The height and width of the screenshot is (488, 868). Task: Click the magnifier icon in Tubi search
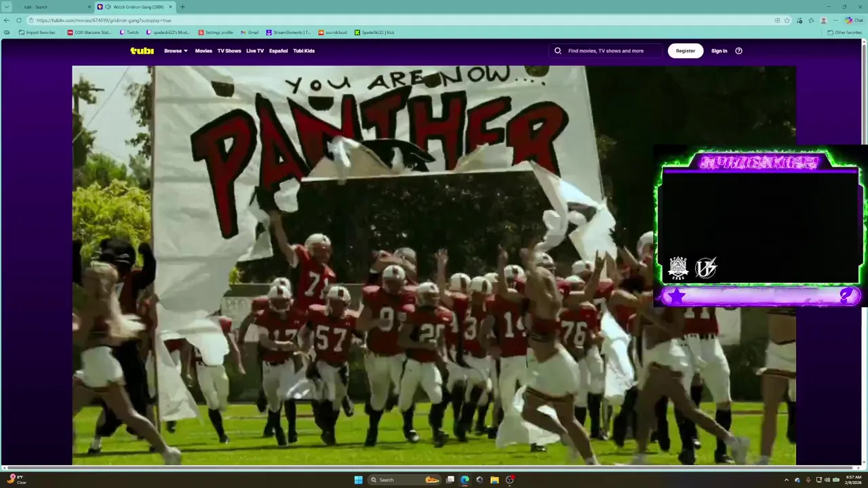click(558, 51)
